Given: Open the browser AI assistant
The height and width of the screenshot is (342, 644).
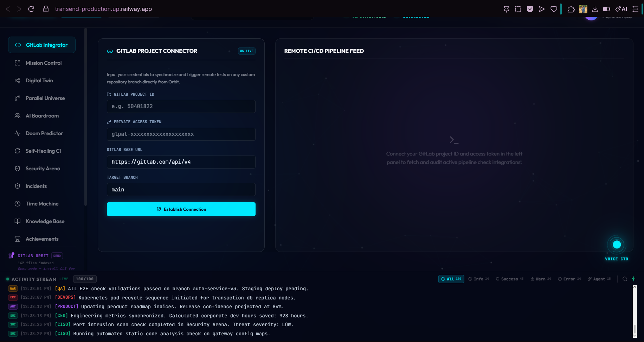Looking at the screenshot, I should pos(621,9).
